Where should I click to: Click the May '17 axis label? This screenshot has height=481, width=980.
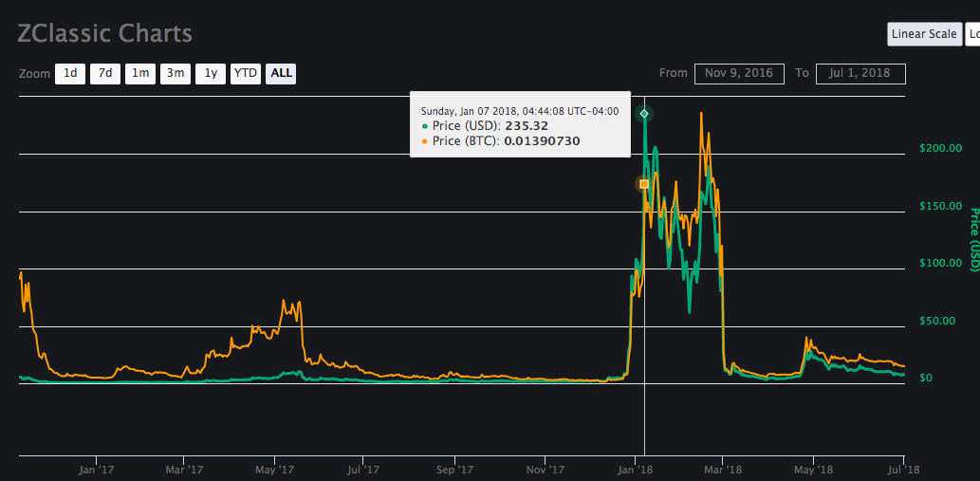(x=275, y=469)
